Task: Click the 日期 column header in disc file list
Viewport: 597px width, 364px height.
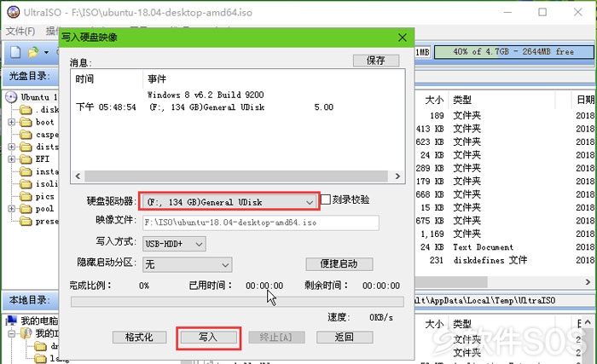Action: pyautogui.click(x=586, y=100)
